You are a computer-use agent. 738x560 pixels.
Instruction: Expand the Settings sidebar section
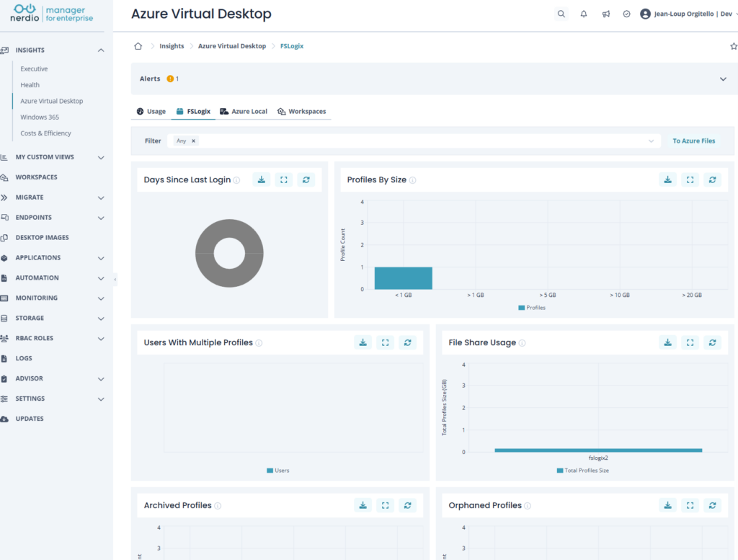tap(101, 399)
